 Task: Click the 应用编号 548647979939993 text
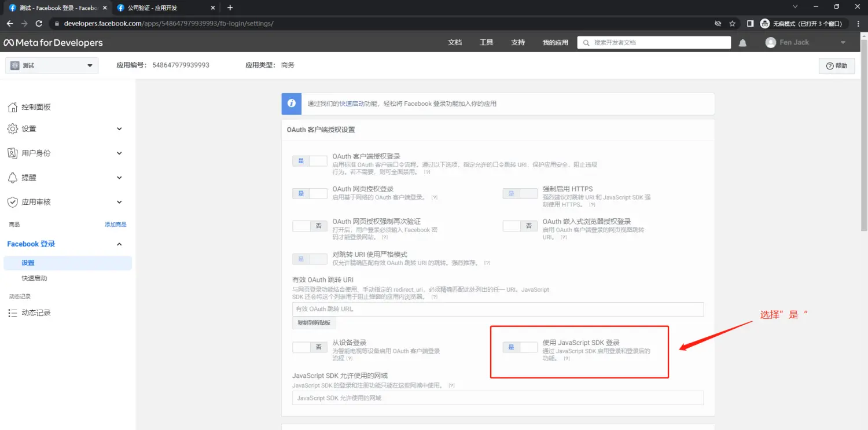point(163,65)
